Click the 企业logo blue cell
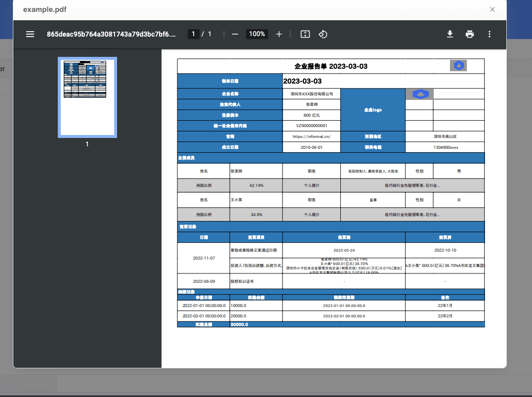The height and width of the screenshot is (397, 532). coord(372,110)
